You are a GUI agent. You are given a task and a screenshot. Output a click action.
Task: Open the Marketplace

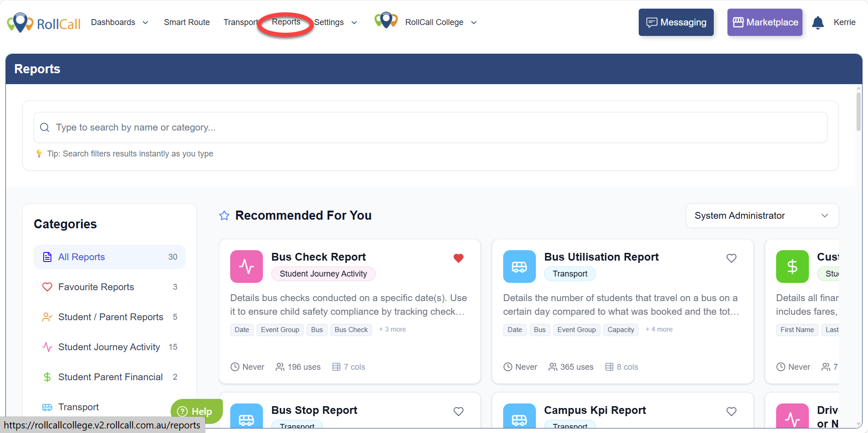(765, 22)
